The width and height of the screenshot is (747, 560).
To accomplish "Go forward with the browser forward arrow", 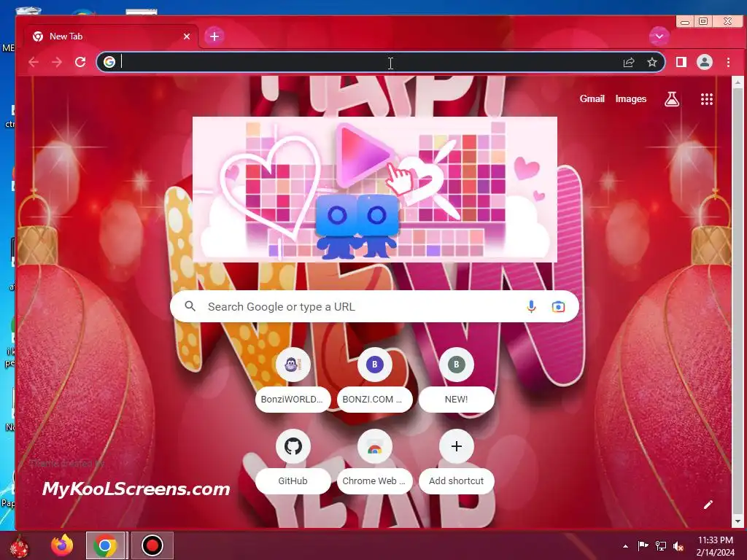I will pos(57,62).
